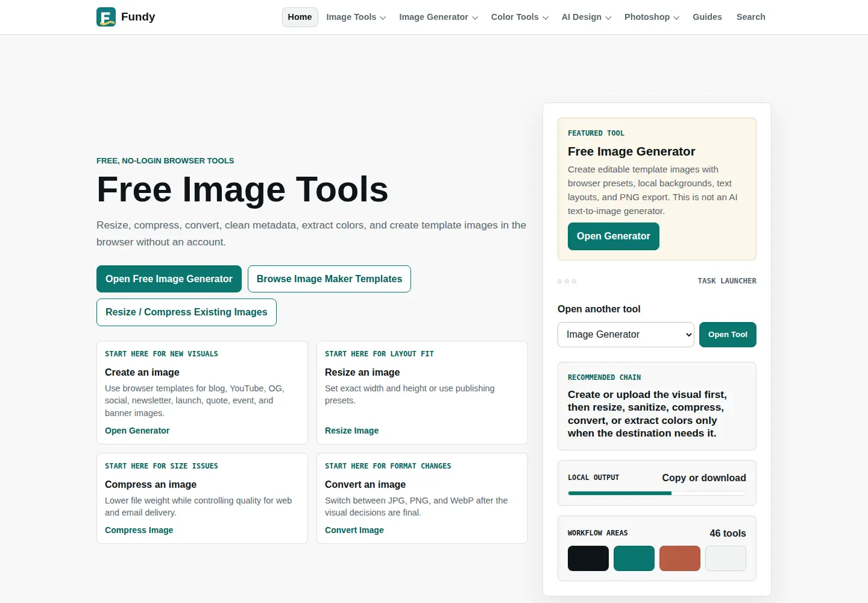This screenshot has width=868, height=603.
Task: Click the WORKFLOW AREAS label
Action: 597,533
